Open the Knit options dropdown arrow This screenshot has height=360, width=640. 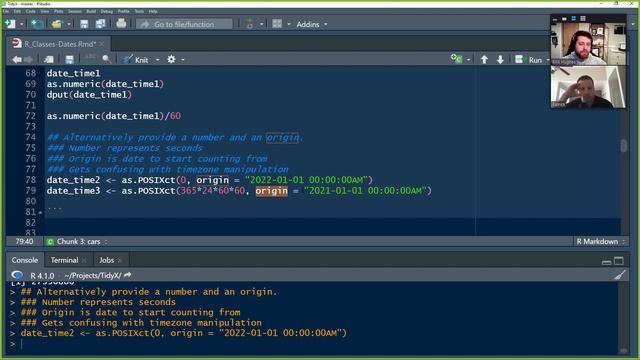click(158, 60)
